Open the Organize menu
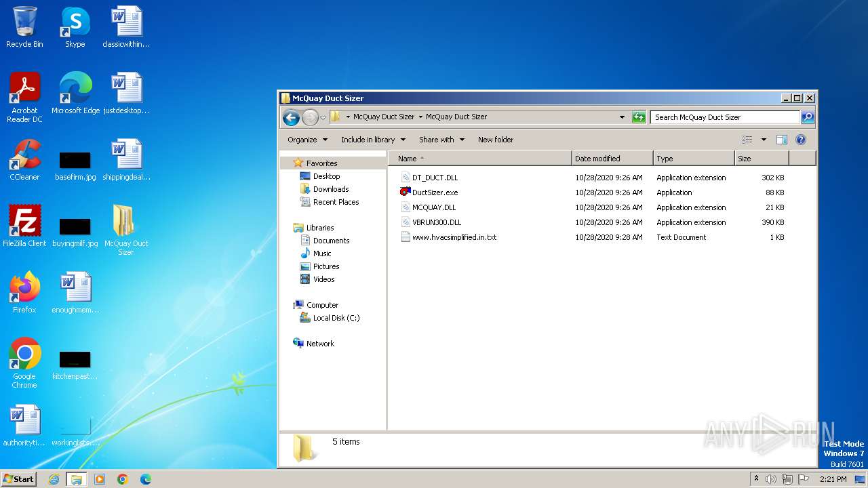This screenshot has width=868, height=488. (x=307, y=140)
